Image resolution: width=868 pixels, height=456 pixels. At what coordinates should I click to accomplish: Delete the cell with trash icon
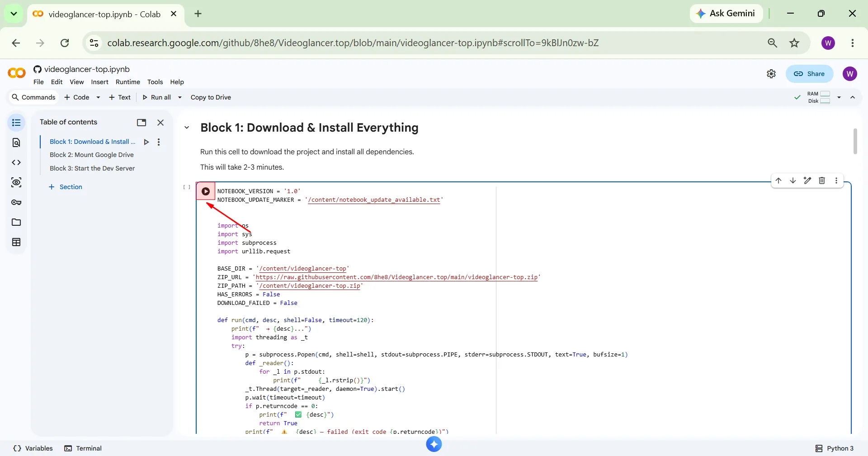point(822,180)
